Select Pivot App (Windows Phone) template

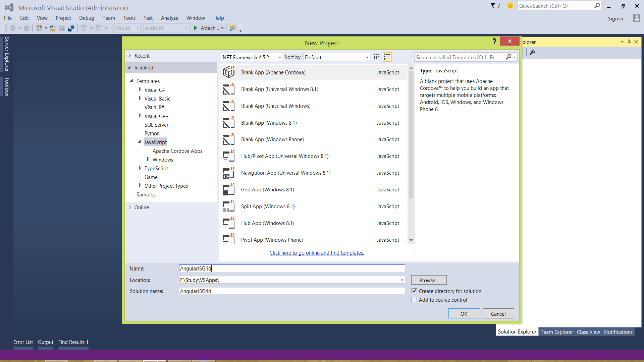point(313,239)
